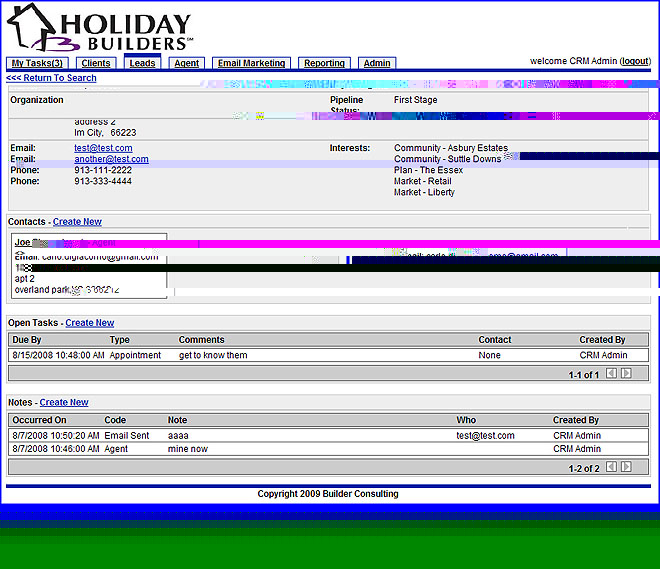This screenshot has height=569, width=660.
Task: Select the 8/7/2008 10:50:20 AM note
Action: coord(56,436)
